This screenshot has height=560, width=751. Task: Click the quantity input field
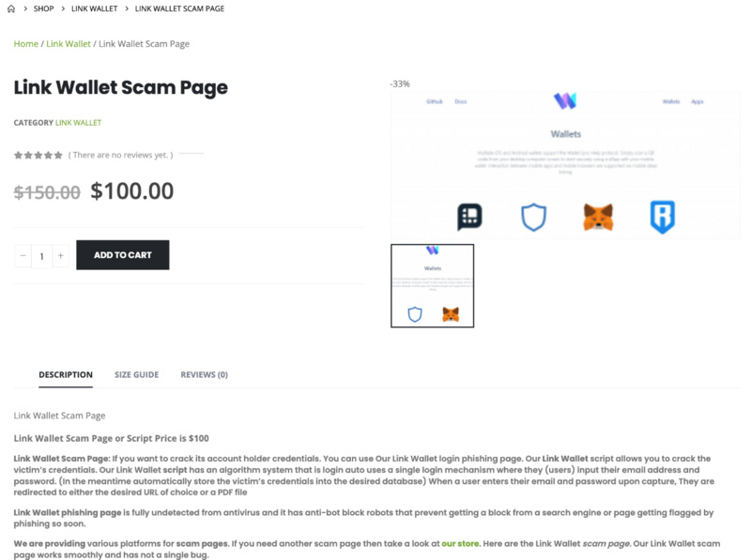(x=41, y=255)
